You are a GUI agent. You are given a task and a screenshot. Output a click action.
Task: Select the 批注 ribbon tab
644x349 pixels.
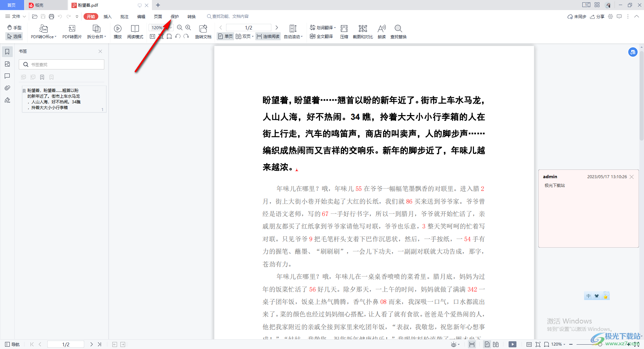click(x=124, y=16)
